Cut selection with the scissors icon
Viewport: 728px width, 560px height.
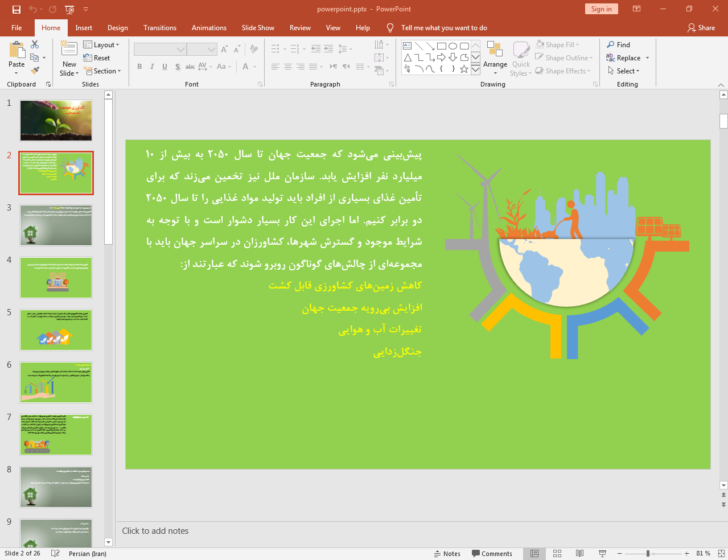point(35,44)
